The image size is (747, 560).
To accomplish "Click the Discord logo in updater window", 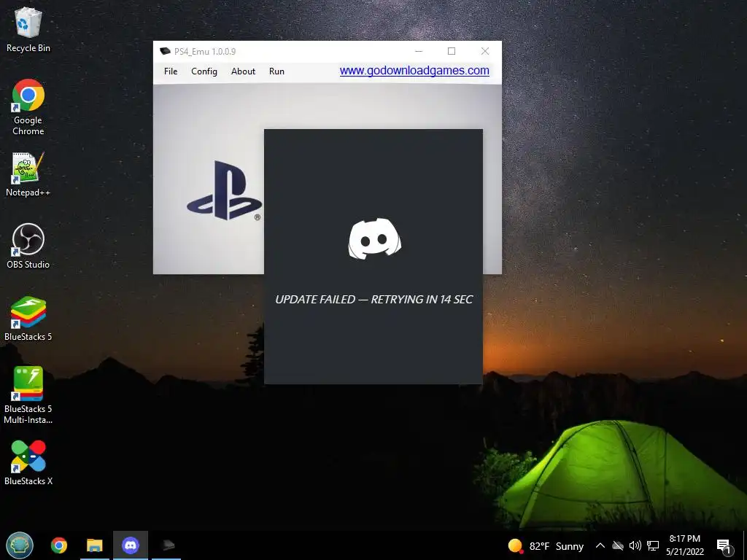I will tap(374, 238).
